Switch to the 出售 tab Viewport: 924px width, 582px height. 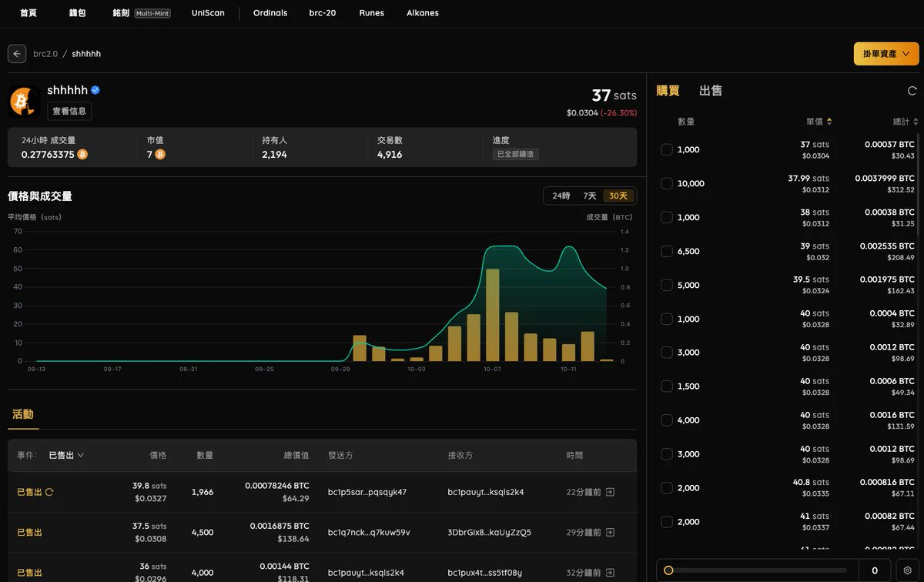coord(710,91)
